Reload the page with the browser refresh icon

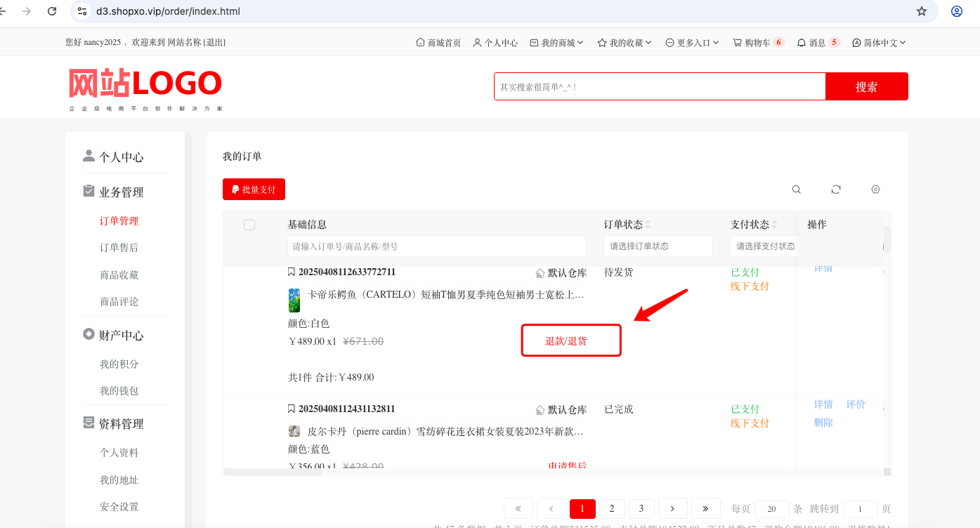52,11
